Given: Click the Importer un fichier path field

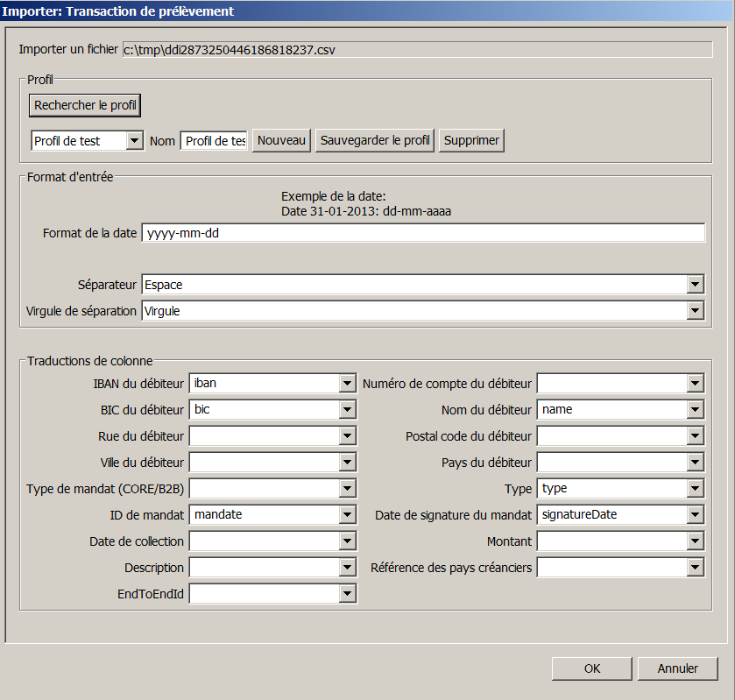Looking at the screenshot, I should tap(417, 50).
